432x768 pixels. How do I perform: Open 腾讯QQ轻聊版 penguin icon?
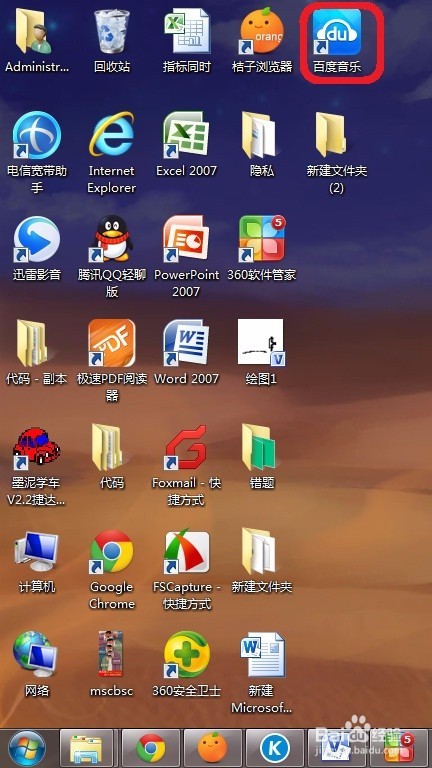[112, 240]
